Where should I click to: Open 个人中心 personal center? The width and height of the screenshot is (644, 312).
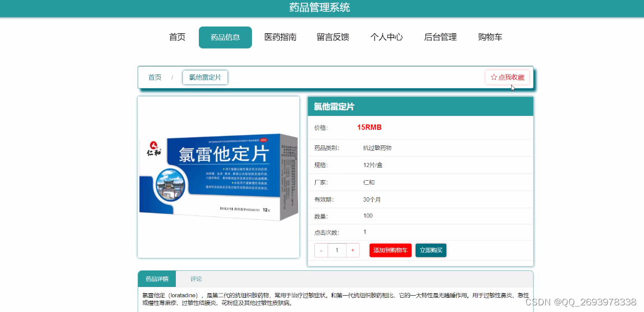click(386, 37)
